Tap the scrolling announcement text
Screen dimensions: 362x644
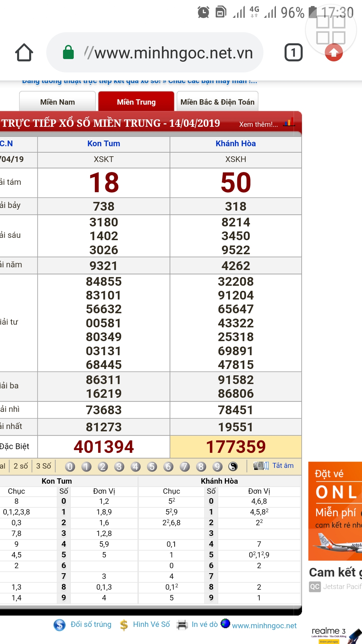click(139, 81)
